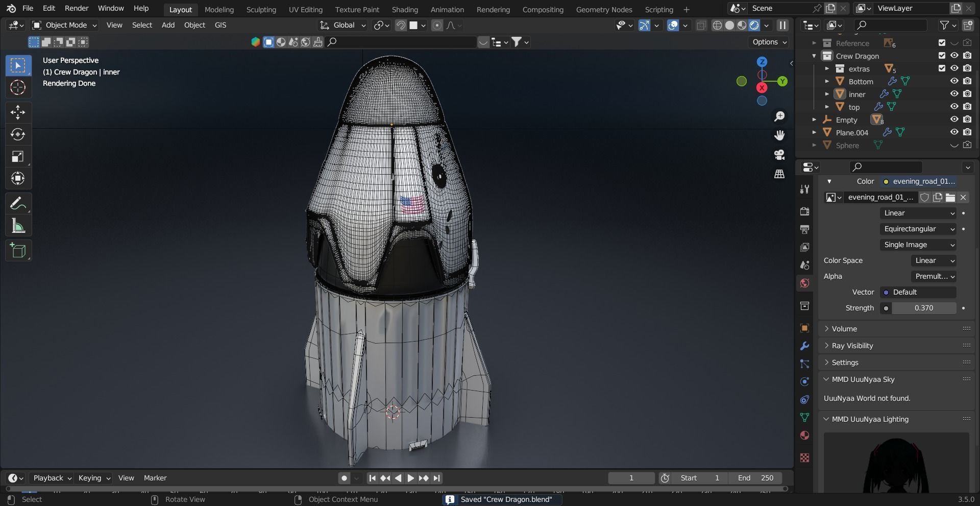
Task: Open the Object properties tab
Action: pos(805,328)
